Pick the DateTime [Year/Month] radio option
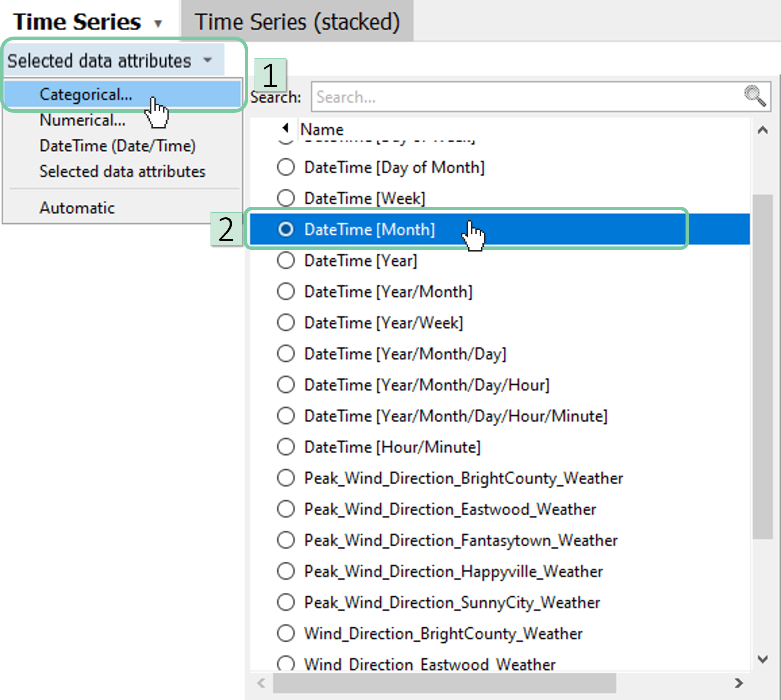Viewport: 781px width, 700px height. click(286, 292)
